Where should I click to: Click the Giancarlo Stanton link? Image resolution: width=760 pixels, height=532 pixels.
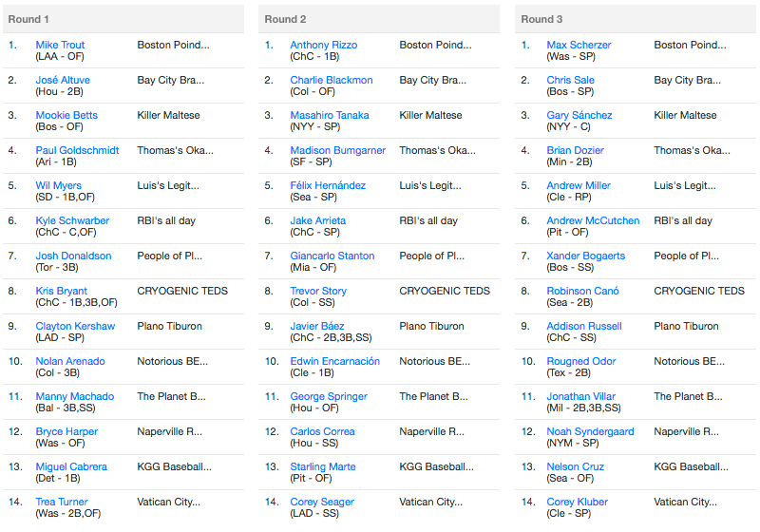[x=332, y=256]
